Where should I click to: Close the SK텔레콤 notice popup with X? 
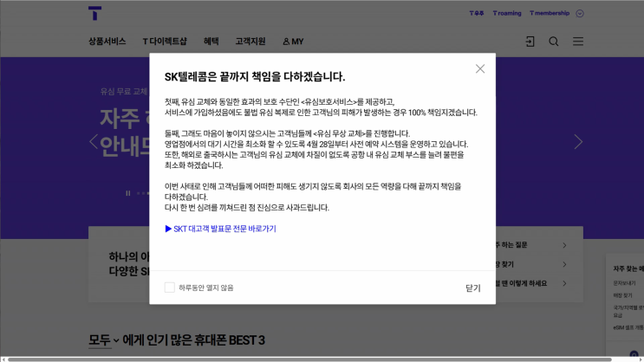coord(480,68)
